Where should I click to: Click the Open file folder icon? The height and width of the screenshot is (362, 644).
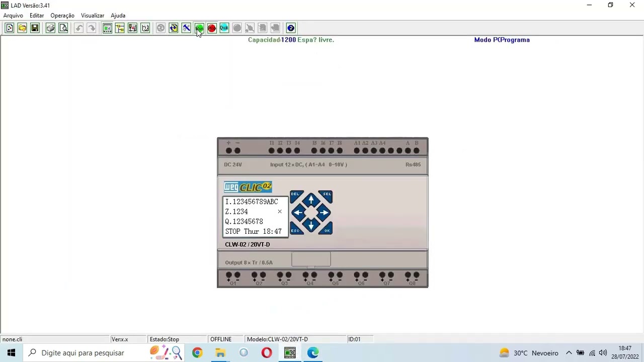[22, 28]
